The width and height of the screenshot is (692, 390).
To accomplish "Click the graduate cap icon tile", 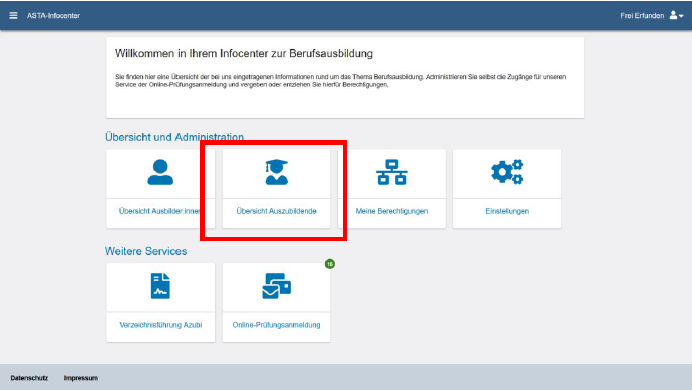I will [276, 172].
